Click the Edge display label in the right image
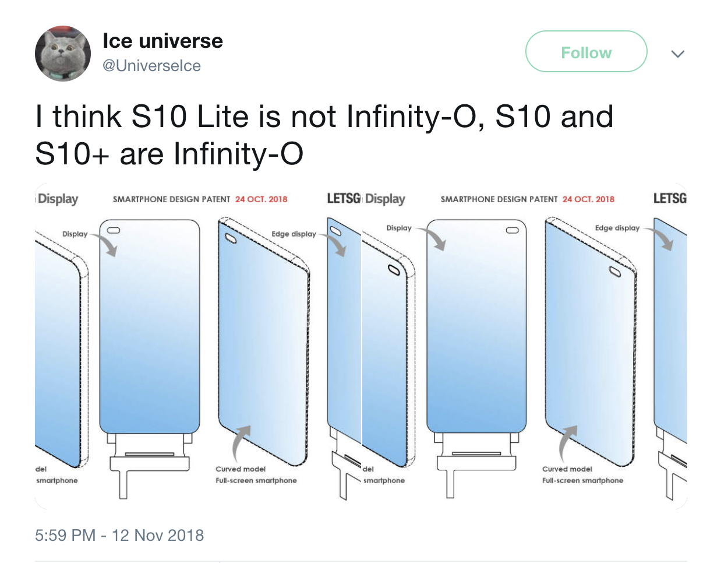The height and width of the screenshot is (563, 728). point(617,228)
